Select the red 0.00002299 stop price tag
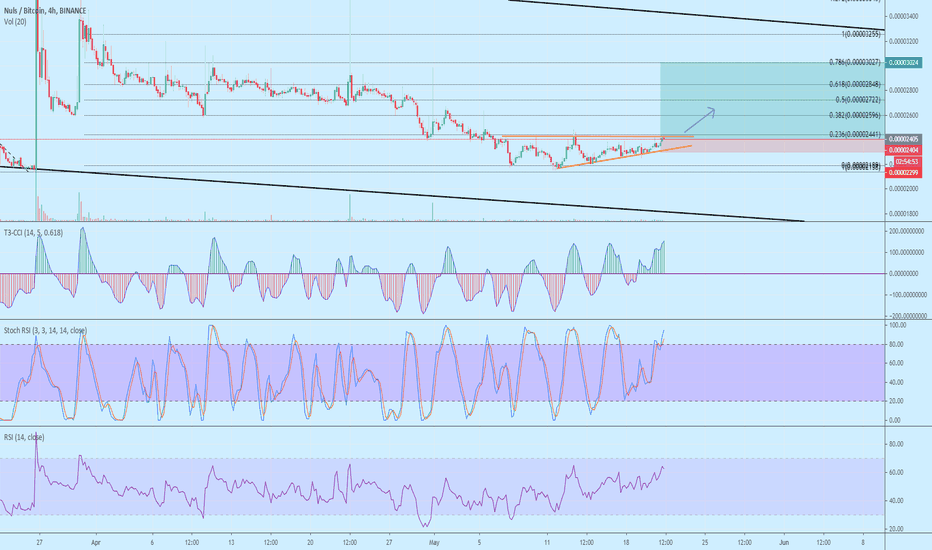Viewport: 932px width, 550px height. point(903,172)
